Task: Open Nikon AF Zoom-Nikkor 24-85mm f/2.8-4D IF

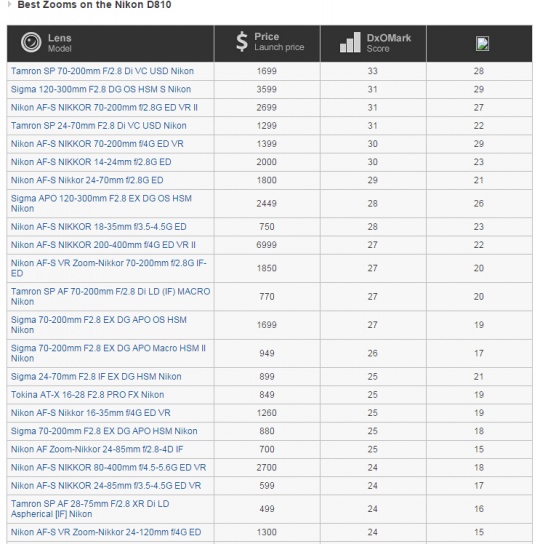Action: tap(97, 449)
